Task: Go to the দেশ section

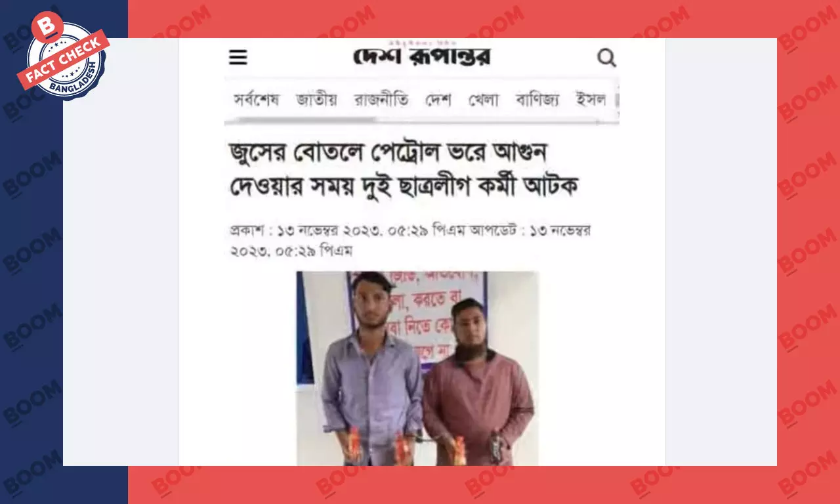Action: pos(438,100)
